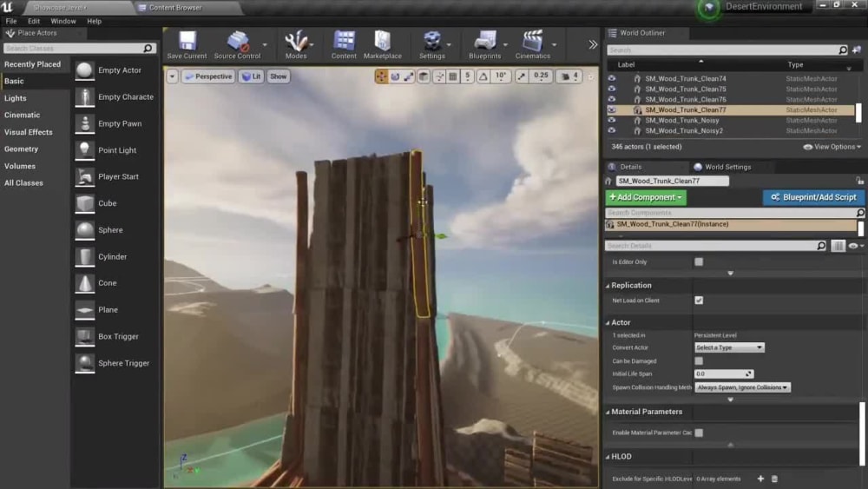Select the Plane actor icon
Screen dimensions: 868x489
coord(85,309)
